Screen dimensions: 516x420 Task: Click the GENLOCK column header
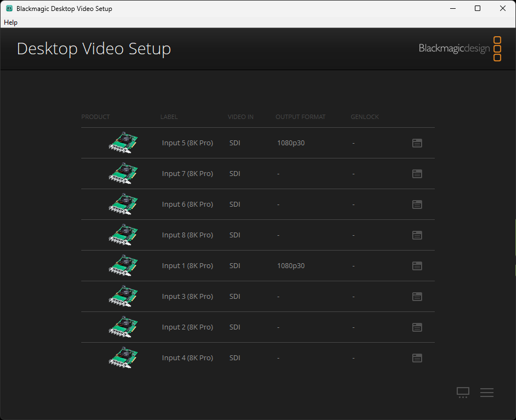click(x=364, y=117)
